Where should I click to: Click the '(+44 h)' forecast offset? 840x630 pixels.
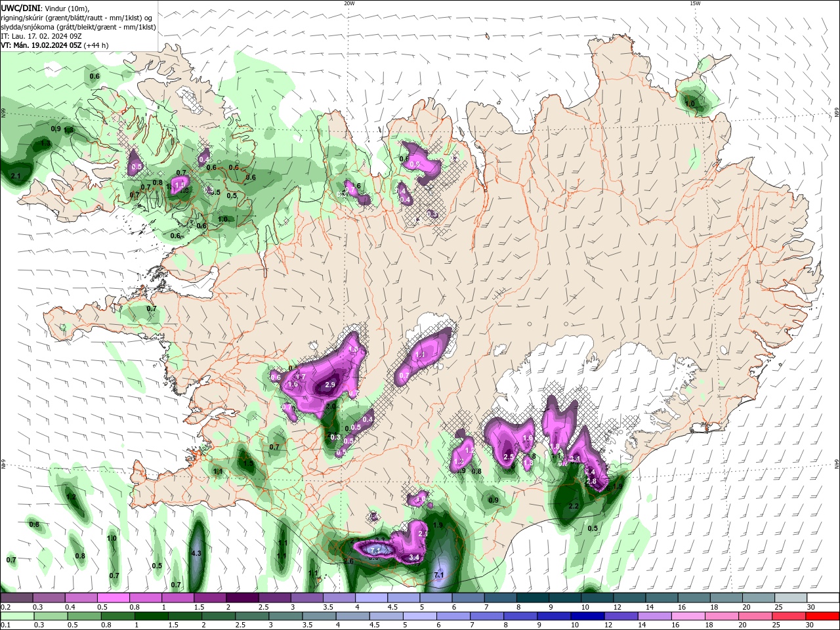(x=96, y=45)
